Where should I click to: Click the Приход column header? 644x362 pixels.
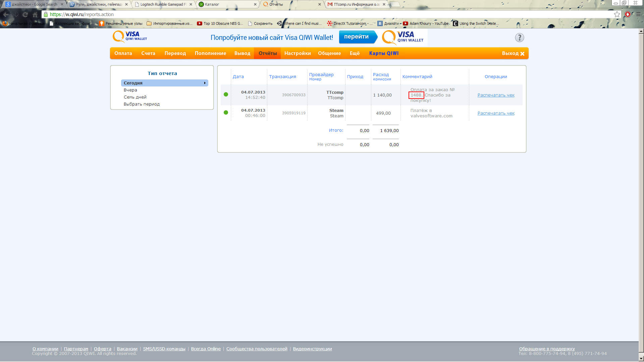point(355,76)
